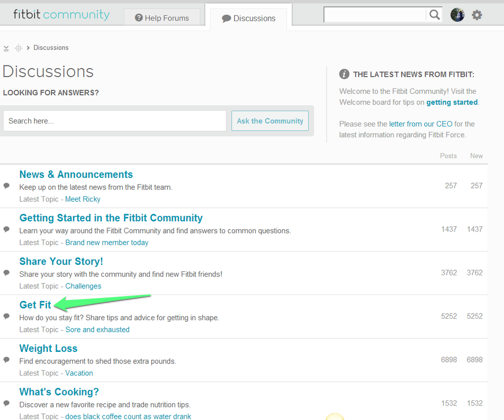Click Getting Started description text
Image resolution: width=504 pixels, height=420 pixels.
(155, 231)
